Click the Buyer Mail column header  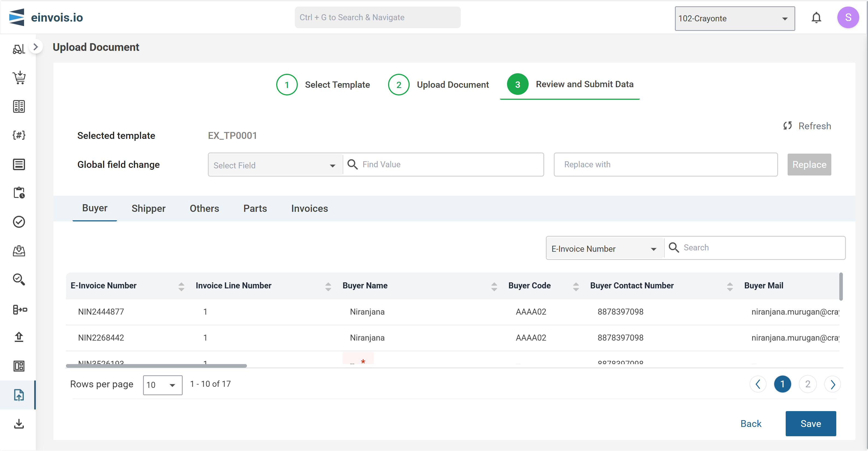point(763,285)
